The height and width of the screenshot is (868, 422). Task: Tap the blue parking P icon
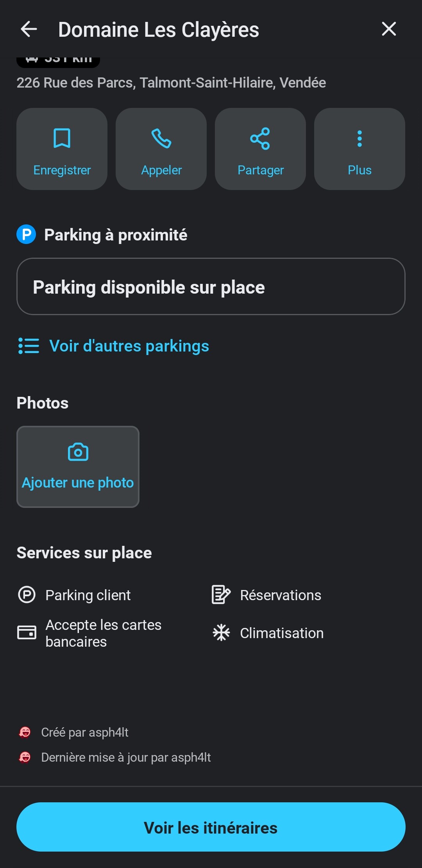pyautogui.click(x=26, y=235)
